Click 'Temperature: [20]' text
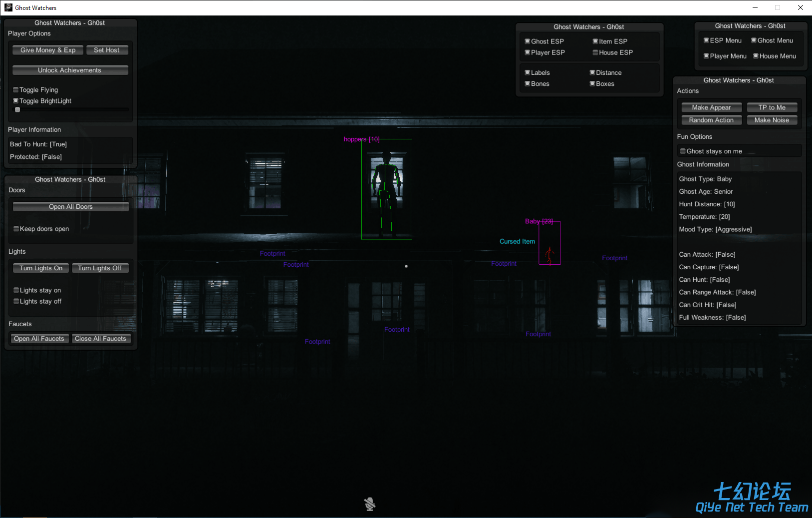The image size is (812, 518). coord(704,217)
